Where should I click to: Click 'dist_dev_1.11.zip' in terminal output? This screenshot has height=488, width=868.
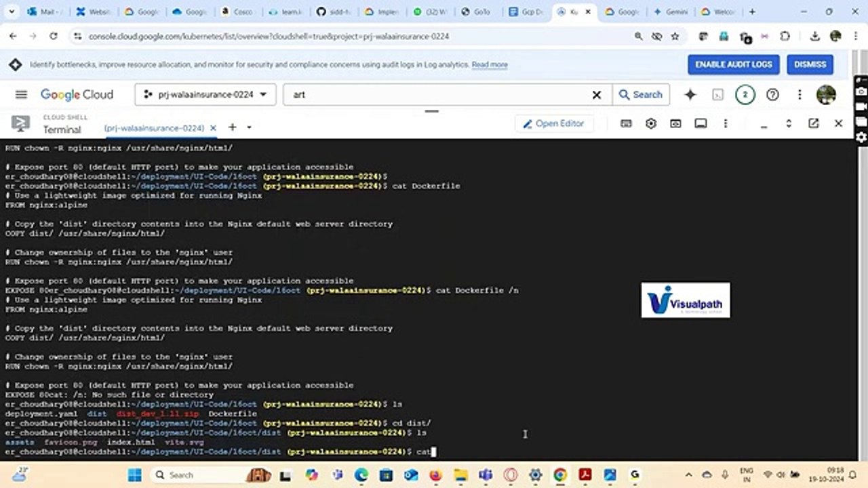(157, 413)
